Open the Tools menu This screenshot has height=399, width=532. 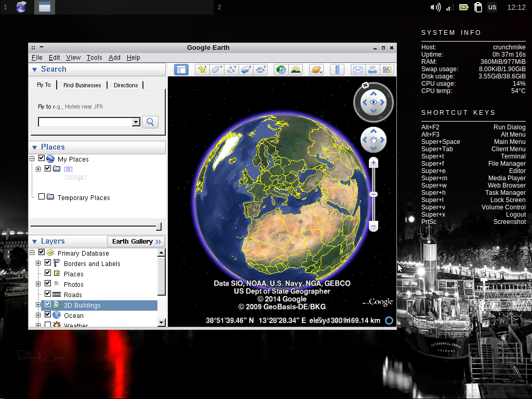pos(95,58)
